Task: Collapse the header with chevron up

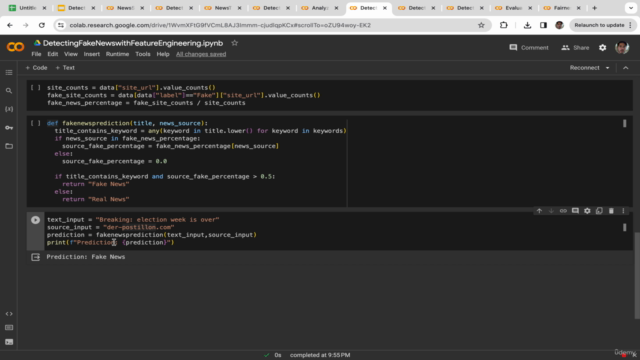Action: [626, 68]
